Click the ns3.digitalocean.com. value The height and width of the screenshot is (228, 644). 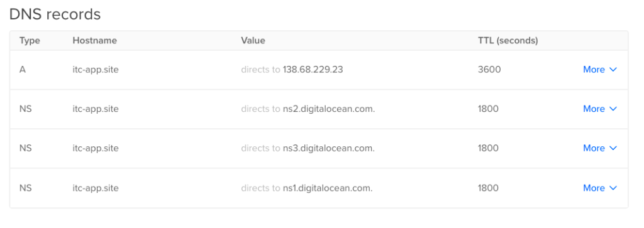(x=328, y=148)
